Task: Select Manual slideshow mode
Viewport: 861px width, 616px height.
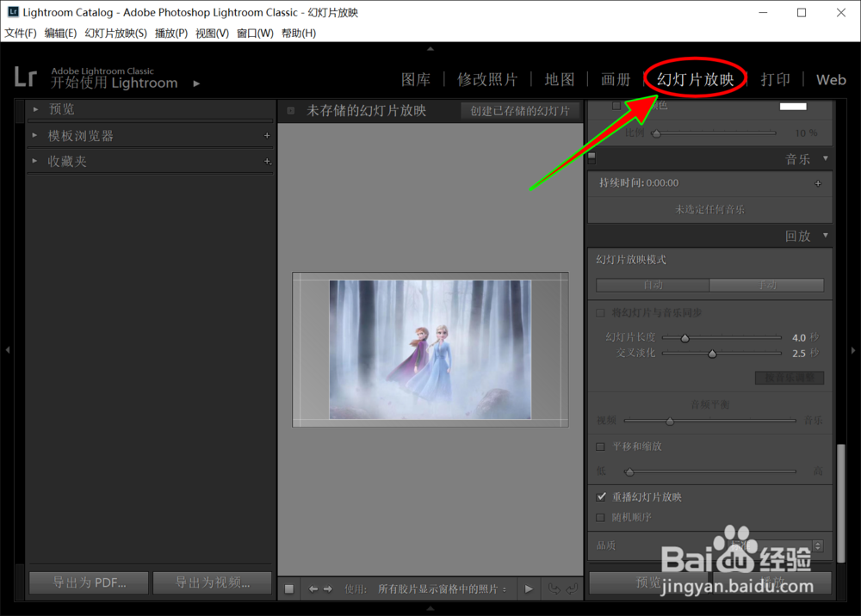Action: point(767,285)
